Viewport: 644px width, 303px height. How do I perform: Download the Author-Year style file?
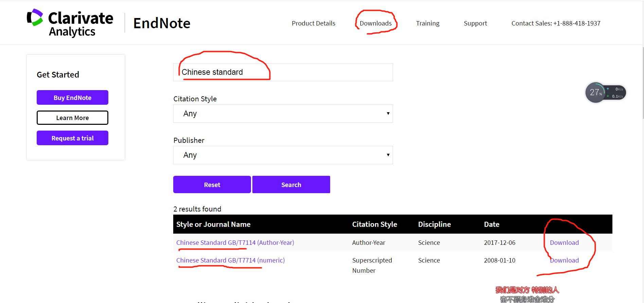pos(564,242)
